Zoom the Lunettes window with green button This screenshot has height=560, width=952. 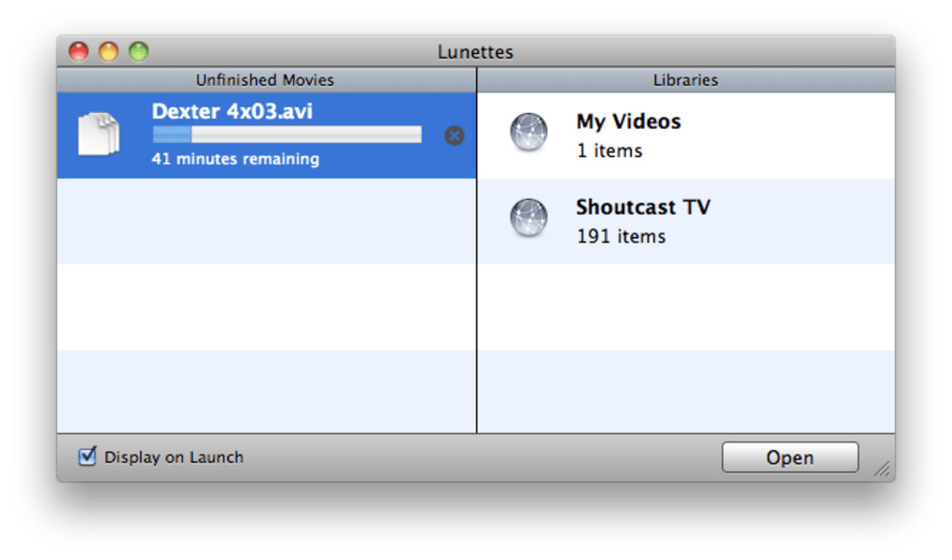(x=138, y=52)
